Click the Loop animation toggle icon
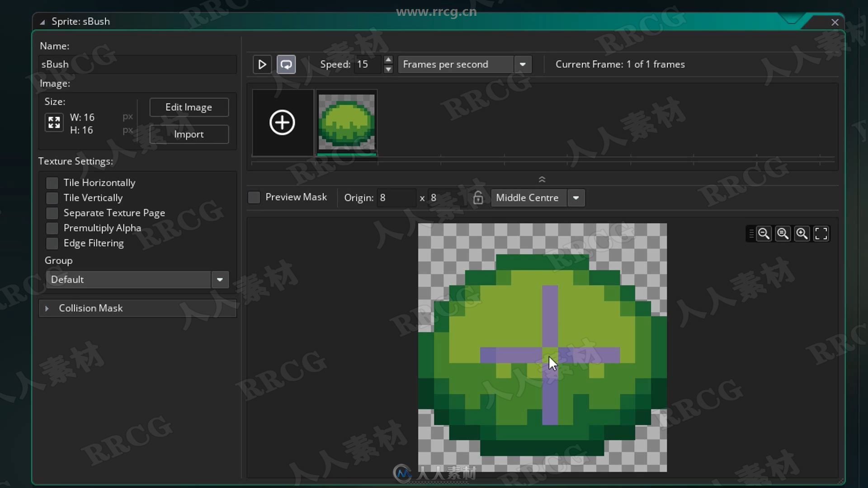This screenshot has width=868, height=488. (x=286, y=64)
